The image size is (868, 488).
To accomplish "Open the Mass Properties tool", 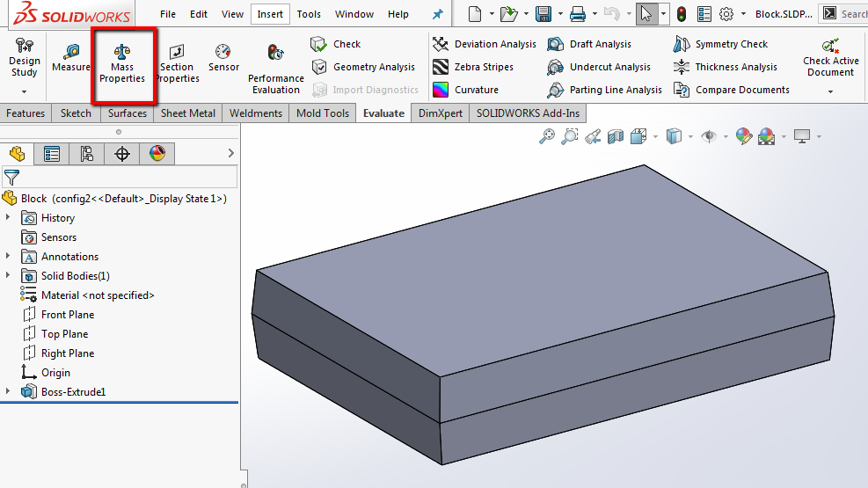I will coord(122,65).
